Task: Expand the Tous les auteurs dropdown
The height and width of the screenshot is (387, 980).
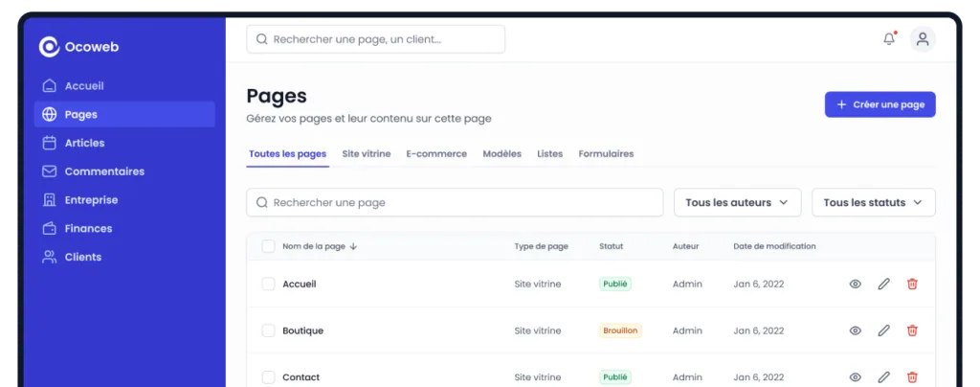Action: (737, 202)
